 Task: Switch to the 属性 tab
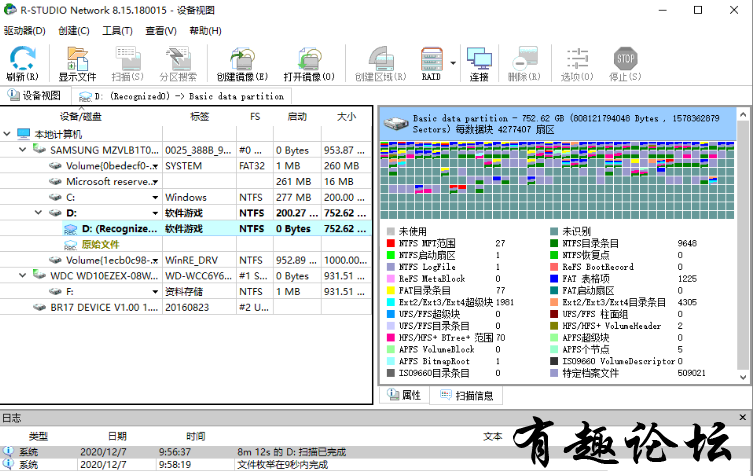pyautogui.click(x=404, y=396)
